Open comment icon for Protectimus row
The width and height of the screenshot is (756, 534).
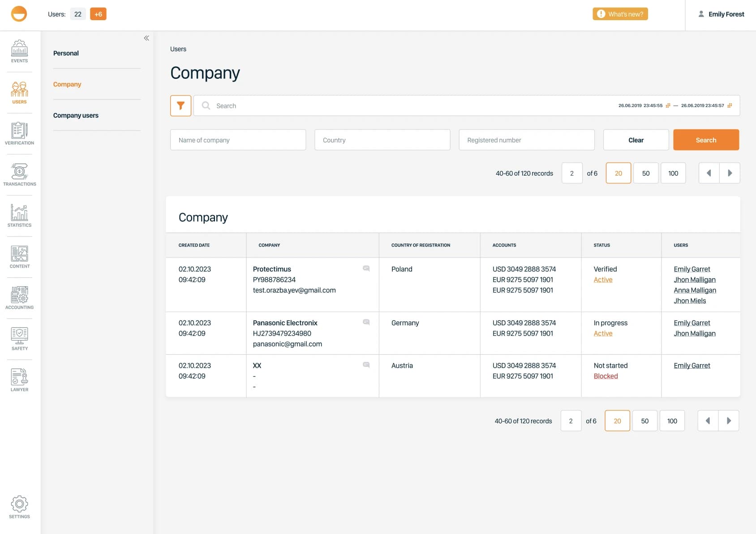[x=366, y=268]
